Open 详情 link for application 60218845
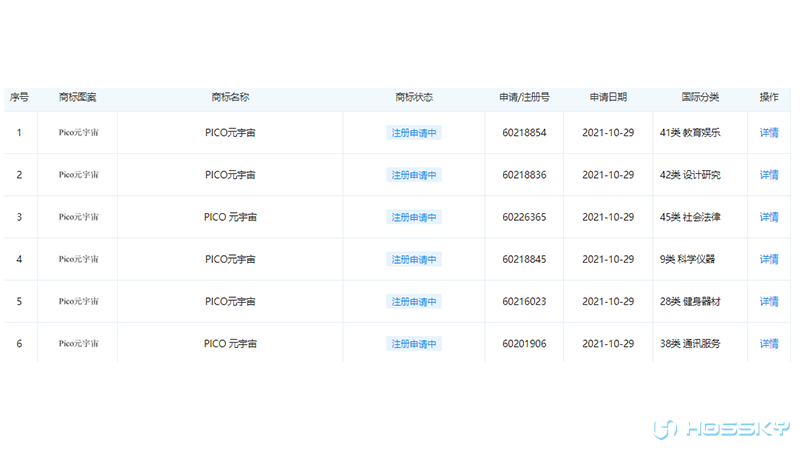Image resolution: width=800 pixels, height=450 pixels. point(769,259)
